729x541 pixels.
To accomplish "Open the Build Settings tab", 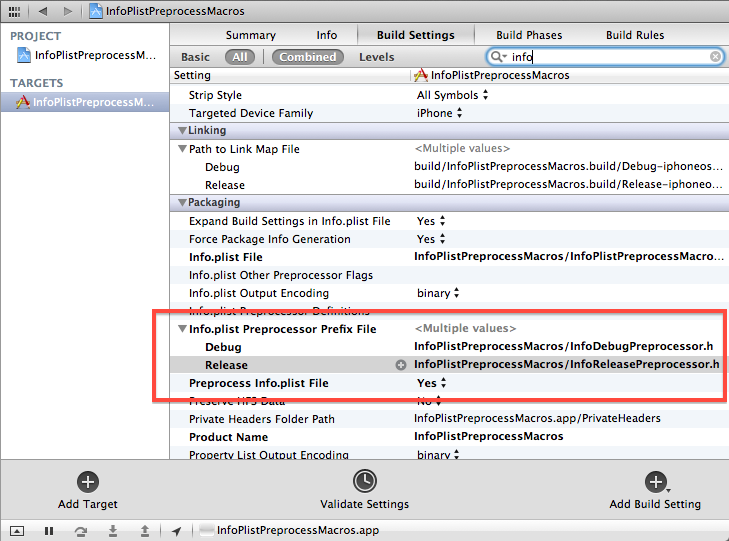I will [416, 35].
